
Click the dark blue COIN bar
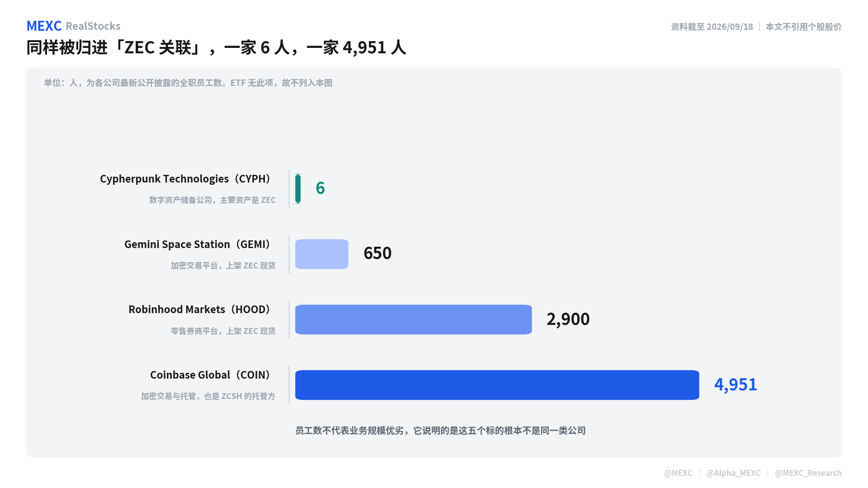click(497, 385)
